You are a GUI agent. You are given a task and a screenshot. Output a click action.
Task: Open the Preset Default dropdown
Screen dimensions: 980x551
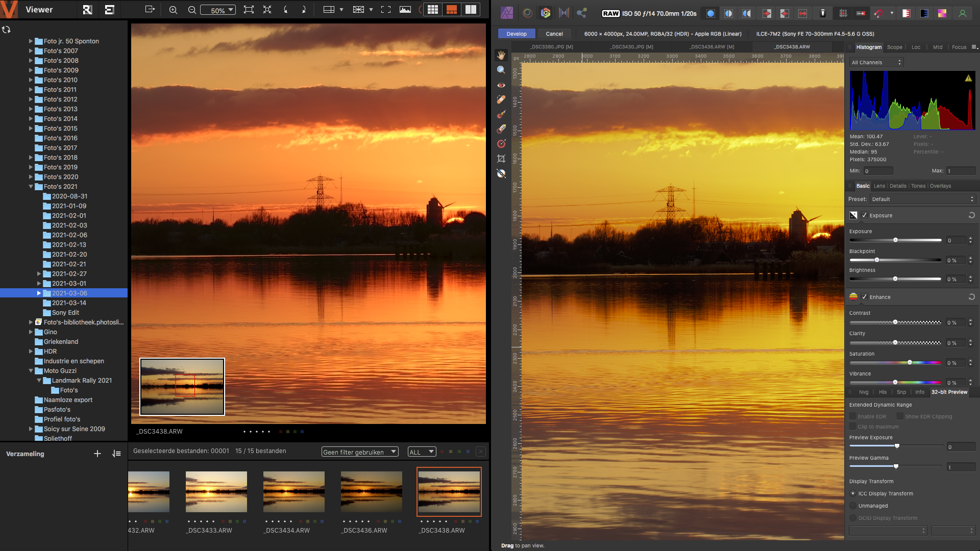click(x=923, y=199)
